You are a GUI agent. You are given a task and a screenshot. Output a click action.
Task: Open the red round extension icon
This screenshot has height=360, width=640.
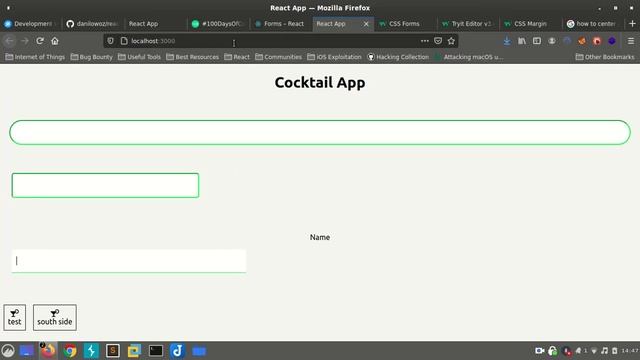tap(597, 41)
